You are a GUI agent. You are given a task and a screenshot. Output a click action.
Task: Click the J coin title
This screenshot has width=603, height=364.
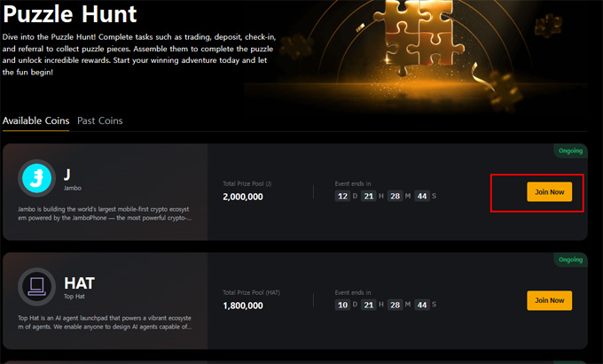pyautogui.click(x=69, y=173)
